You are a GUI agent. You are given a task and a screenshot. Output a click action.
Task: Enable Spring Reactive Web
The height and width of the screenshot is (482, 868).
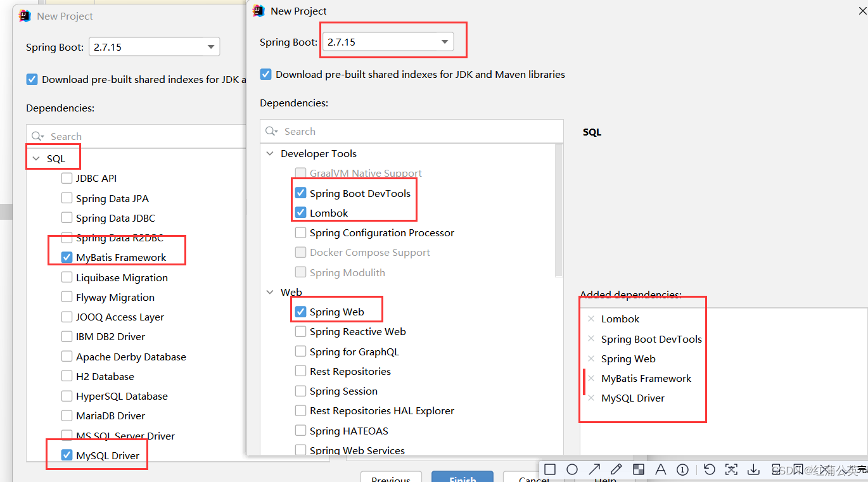click(x=301, y=331)
